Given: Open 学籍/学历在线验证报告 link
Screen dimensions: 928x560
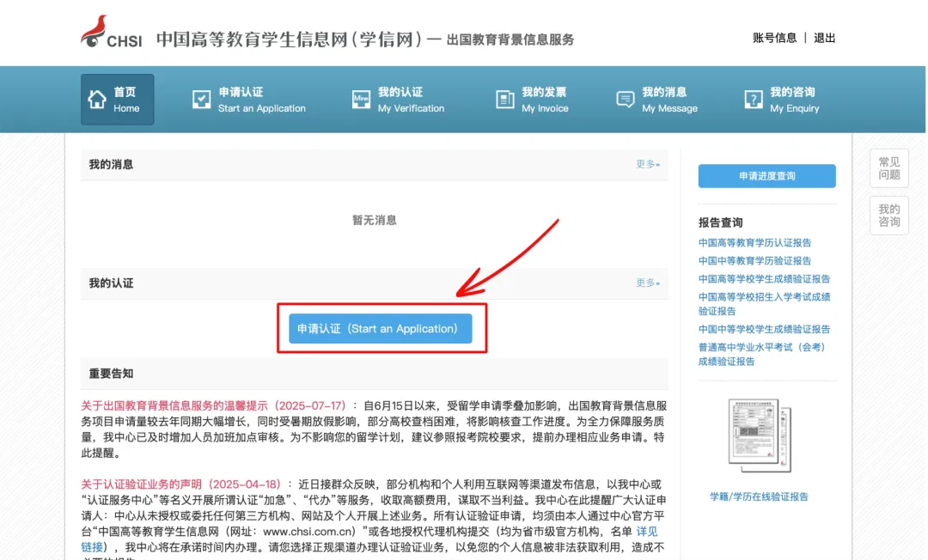Looking at the screenshot, I should point(759,496).
